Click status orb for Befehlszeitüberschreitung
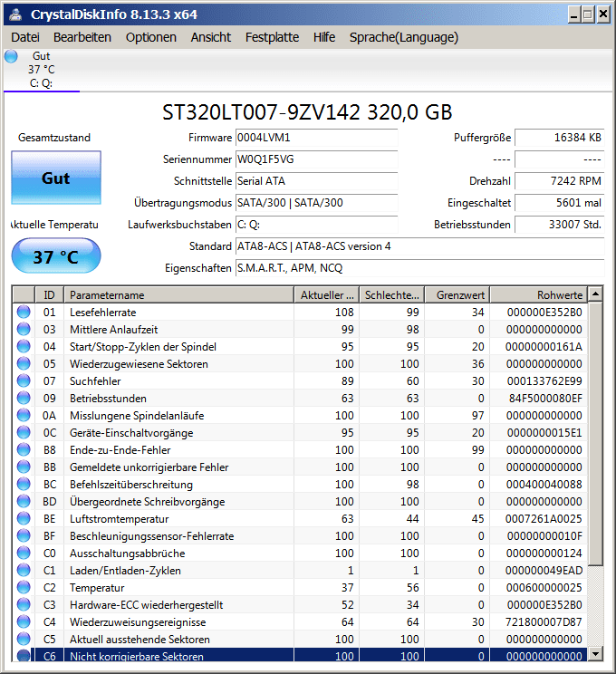This screenshot has width=616, height=674. [x=24, y=484]
